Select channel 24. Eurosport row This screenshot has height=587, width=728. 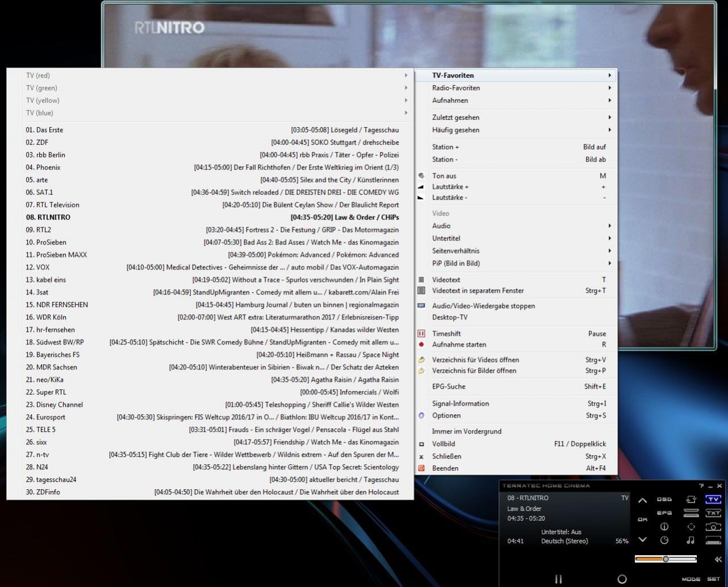coord(210,417)
